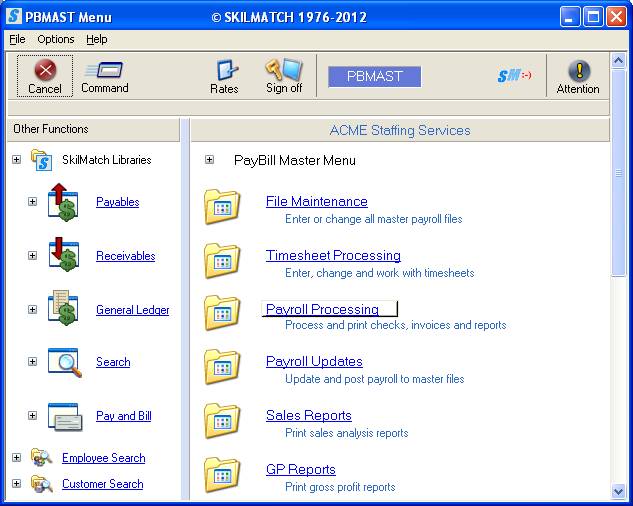The image size is (633, 506).
Task: Click the PBMAST menu name field
Action: [x=374, y=76]
